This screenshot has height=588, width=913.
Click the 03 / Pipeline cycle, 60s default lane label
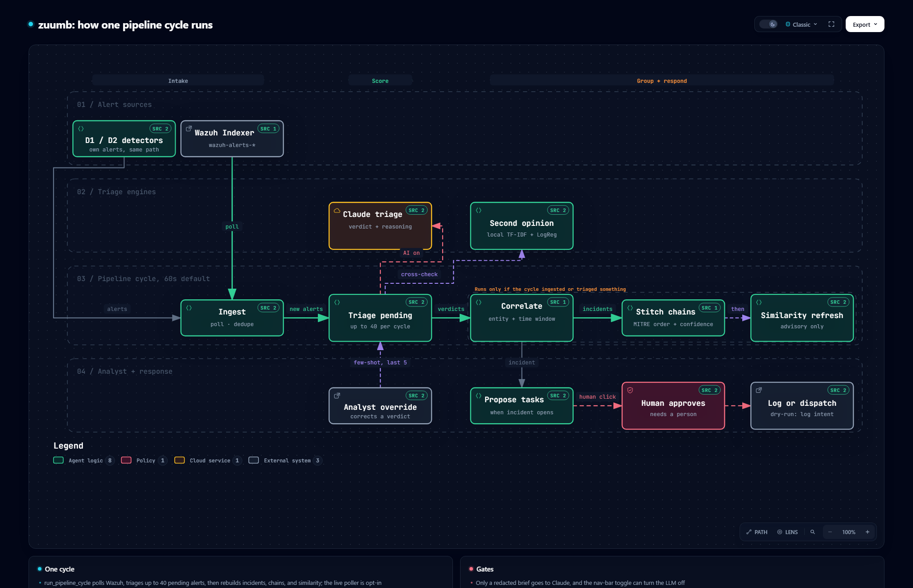click(x=143, y=279)
